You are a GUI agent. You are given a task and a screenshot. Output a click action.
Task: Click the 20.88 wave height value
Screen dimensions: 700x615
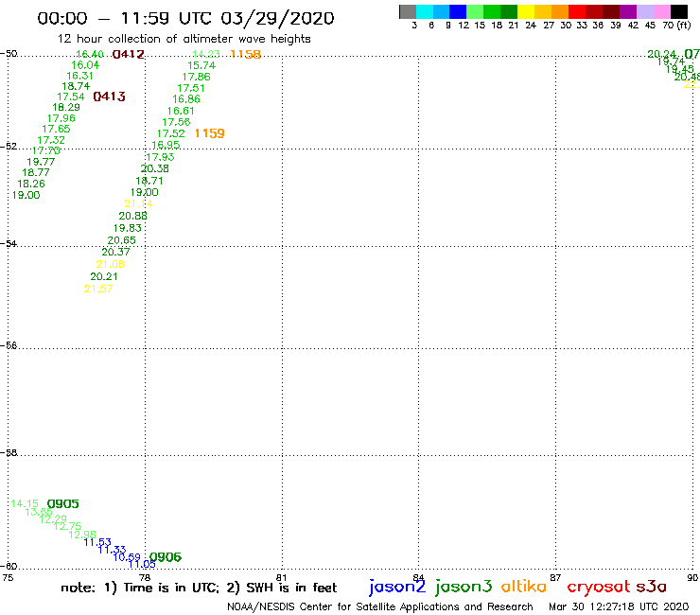coord(133,216)
